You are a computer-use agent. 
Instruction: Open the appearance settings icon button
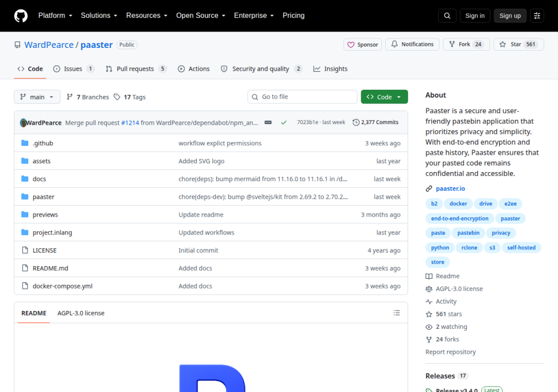click(x=537, y=16)
